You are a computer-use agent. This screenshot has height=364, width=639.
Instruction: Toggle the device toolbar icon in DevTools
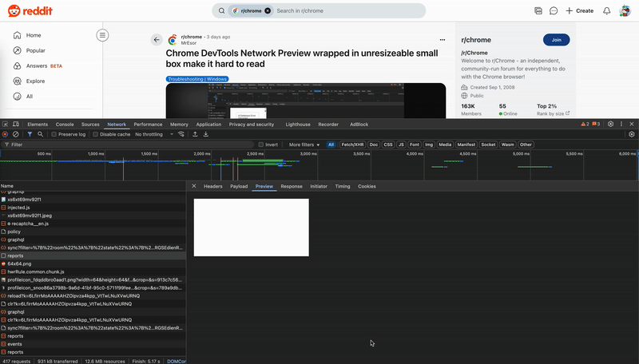16,125
